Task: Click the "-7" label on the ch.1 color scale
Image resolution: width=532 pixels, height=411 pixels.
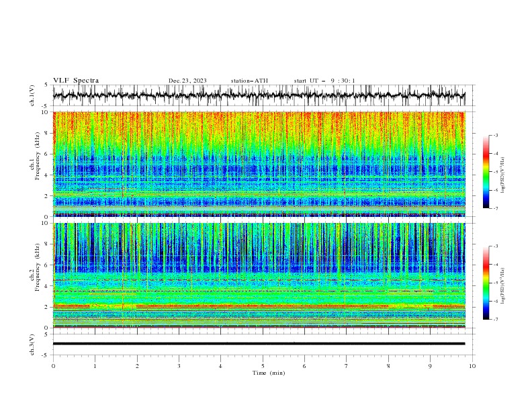Action: pyautogui.click(x=496, y=208)
